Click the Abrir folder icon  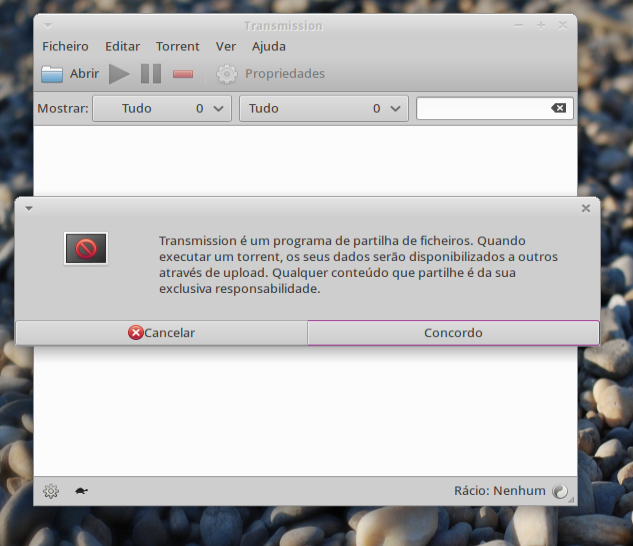(x=52, y=73)
